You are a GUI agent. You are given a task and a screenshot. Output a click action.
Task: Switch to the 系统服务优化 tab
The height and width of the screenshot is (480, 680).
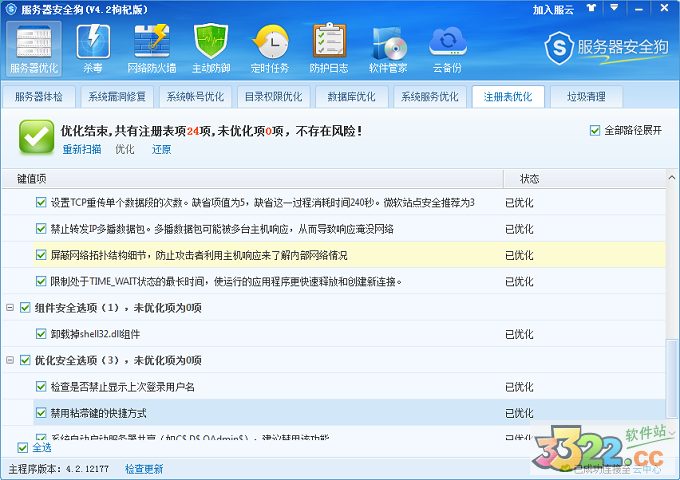click(429, 97)
